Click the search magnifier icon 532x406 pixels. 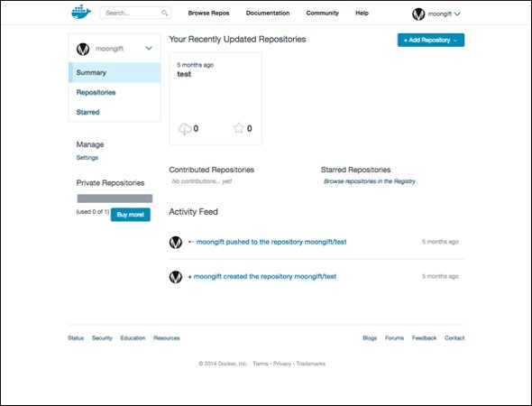coord(164,13)
